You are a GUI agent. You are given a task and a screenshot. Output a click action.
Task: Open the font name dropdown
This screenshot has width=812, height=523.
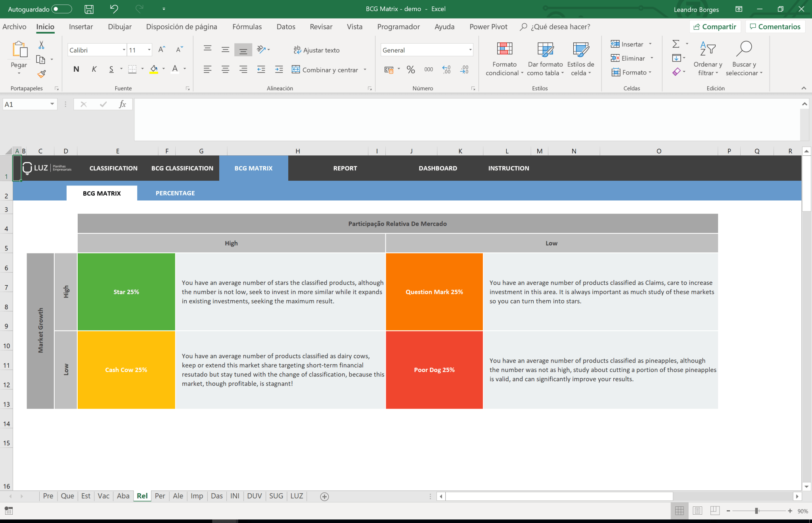point(124,50)
